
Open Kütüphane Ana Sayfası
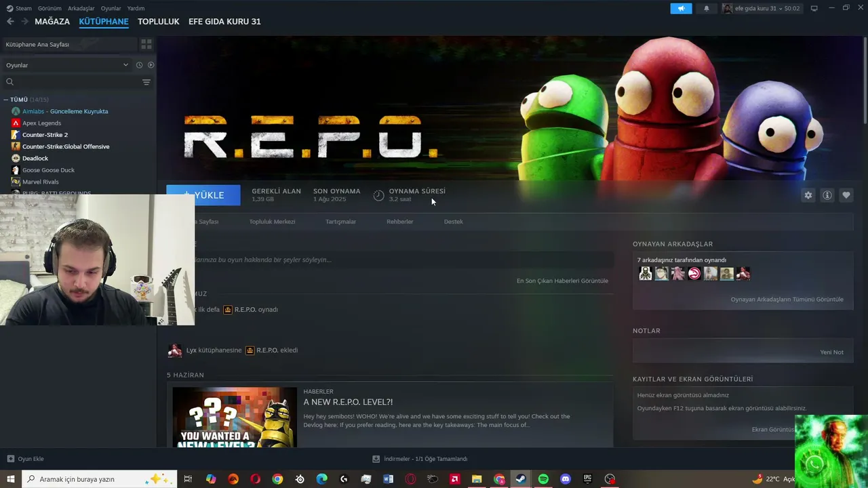coord(69,44)
